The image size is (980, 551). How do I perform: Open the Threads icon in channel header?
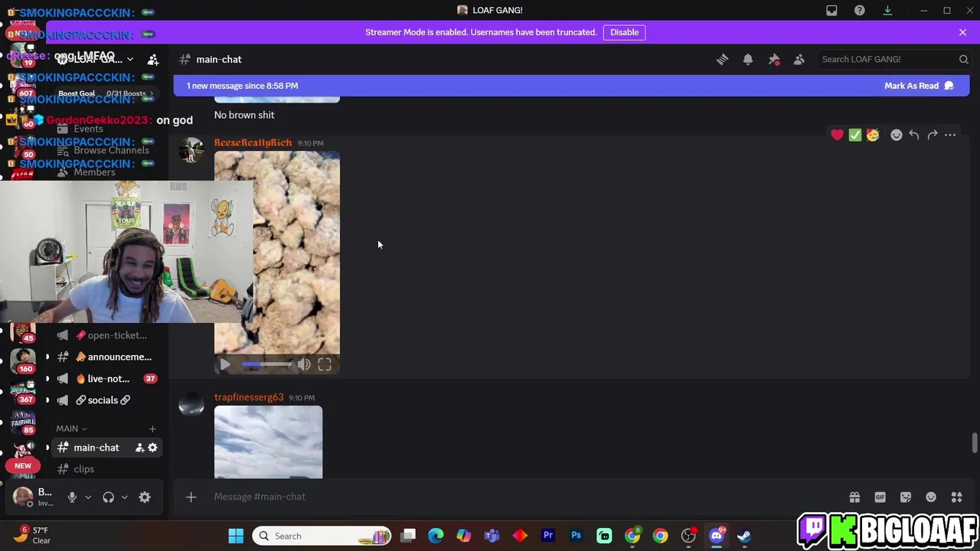coord(722,60)
